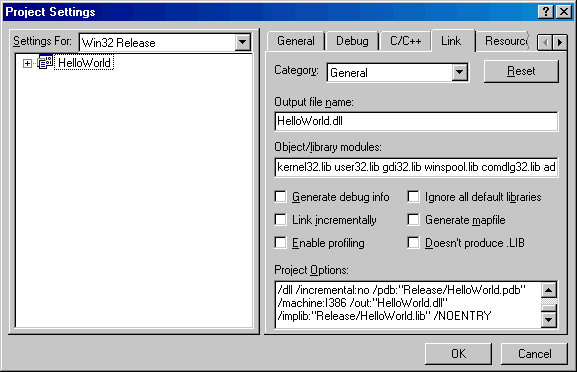Click the HelloWorld project icon in tree

tap(46, 63)
